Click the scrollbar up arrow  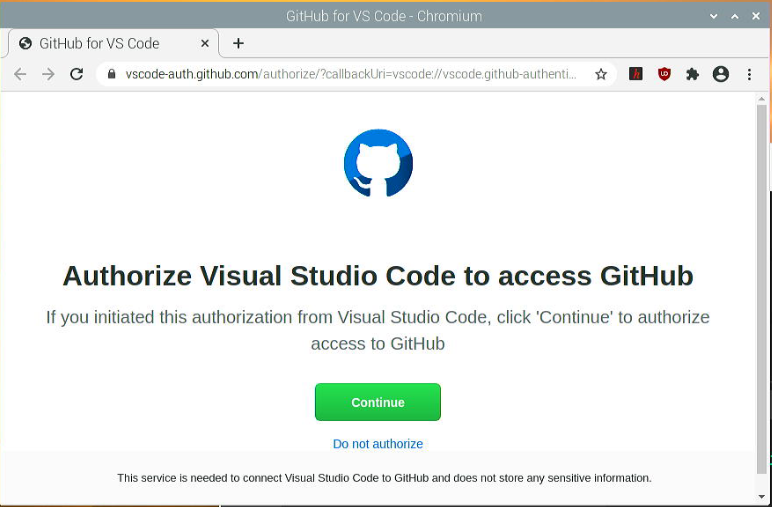click(x=762, y=98)
